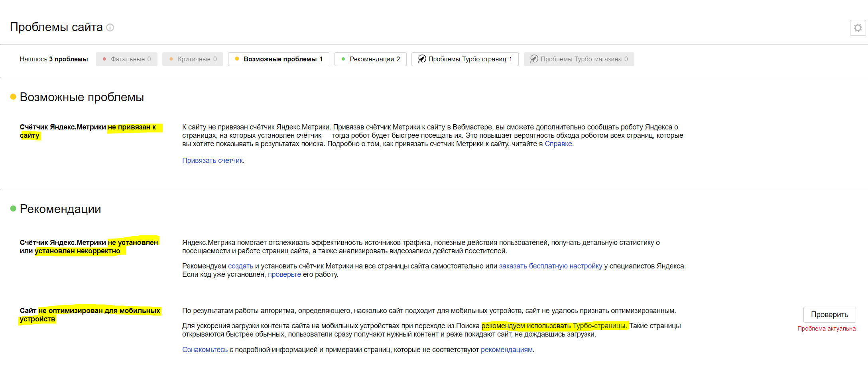Click Счётчик Яндекс.Метрики не установлен problem title
The image size is (868, 366).
click(89, 247)
